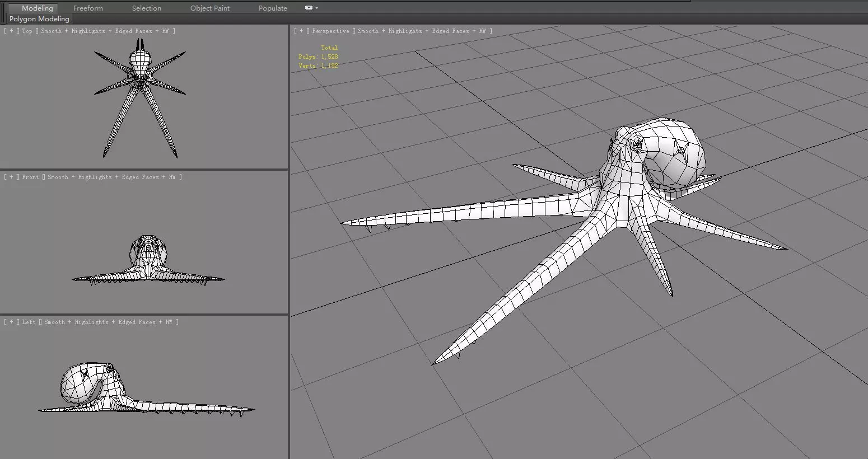Open the Populate ribbon tab
868x459 pixels.
pyautogui.click(x=273, y=8)
